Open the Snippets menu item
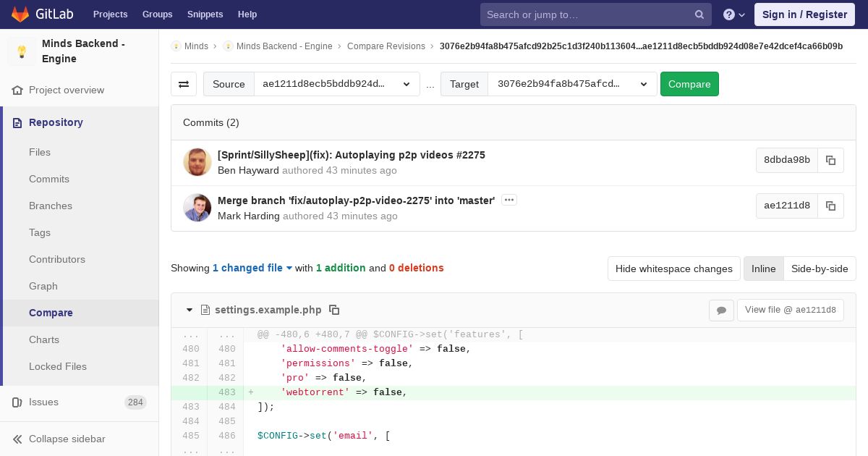Image resolution: width=868 pixels, height=456 pixels. point(205,14)
